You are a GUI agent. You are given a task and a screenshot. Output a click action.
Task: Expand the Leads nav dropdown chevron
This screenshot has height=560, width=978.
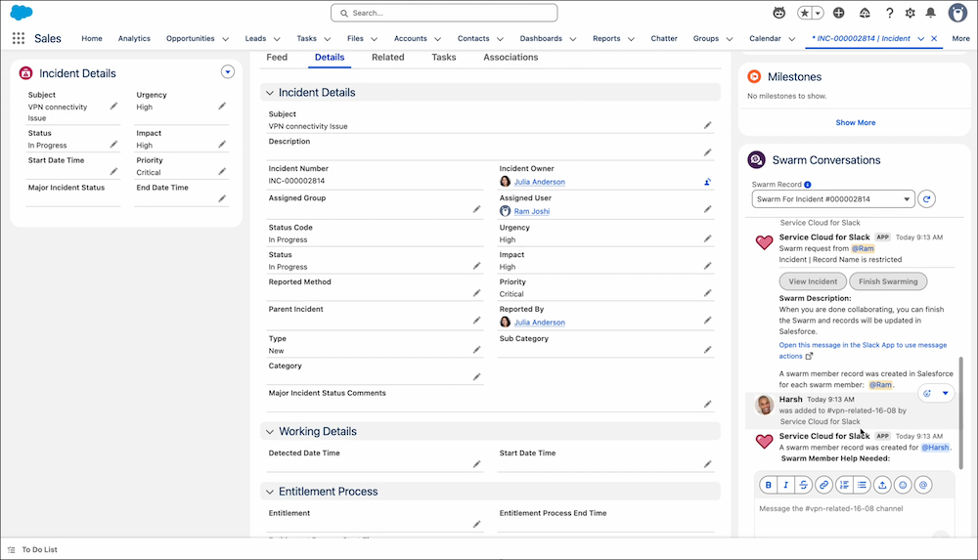click(277, 39)
